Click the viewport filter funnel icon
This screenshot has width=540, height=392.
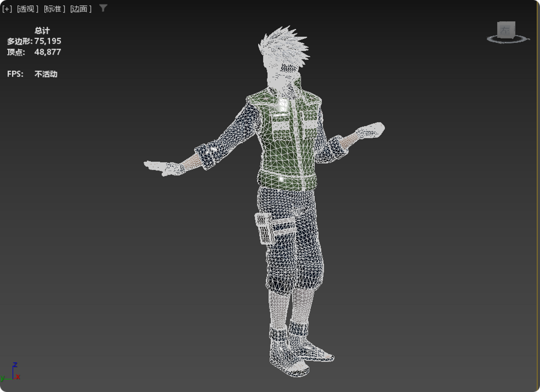(x=103, y=8)
